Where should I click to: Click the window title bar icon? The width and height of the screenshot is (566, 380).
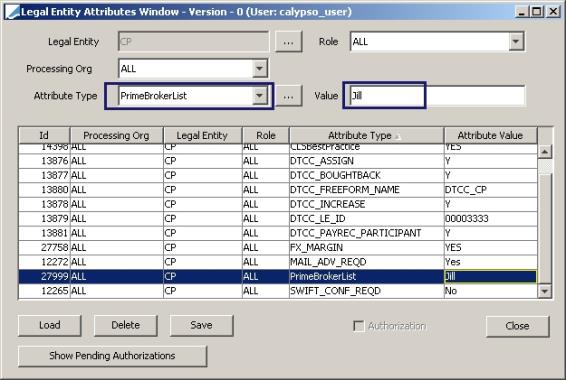tap(12, 12)
